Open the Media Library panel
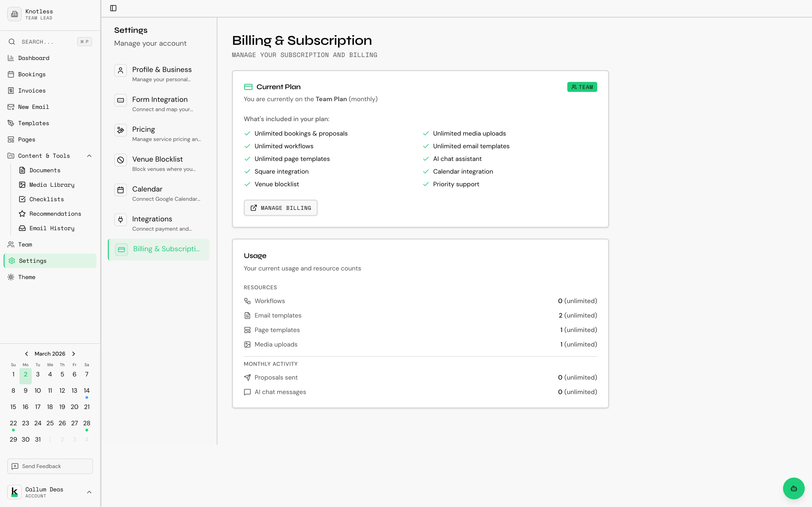The height and width of the screenshot is (507, 812). click(x=52, y=185)
